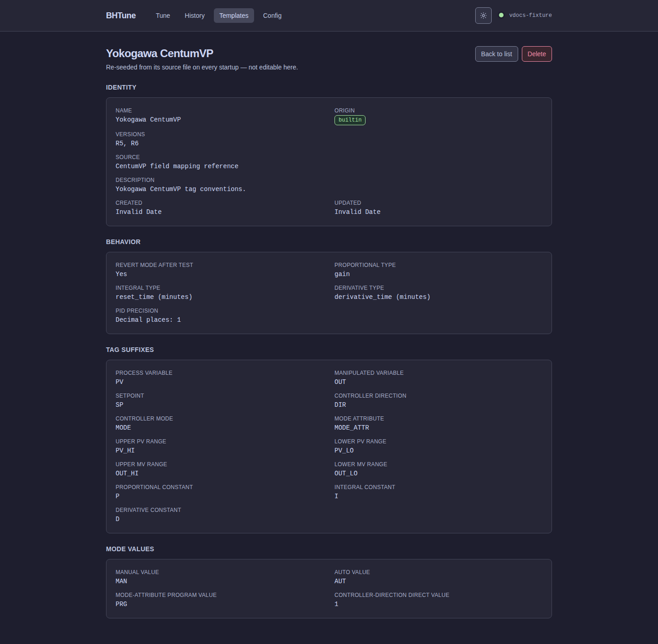Click the auto value AUT
This screenshot has height=644, width=658.
[x=340, y=581]
